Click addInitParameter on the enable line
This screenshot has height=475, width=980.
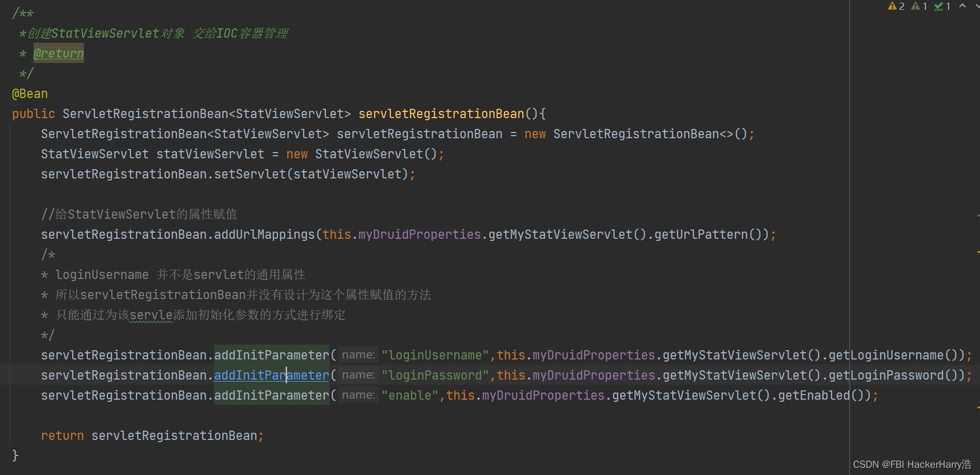tap(272, 396)
